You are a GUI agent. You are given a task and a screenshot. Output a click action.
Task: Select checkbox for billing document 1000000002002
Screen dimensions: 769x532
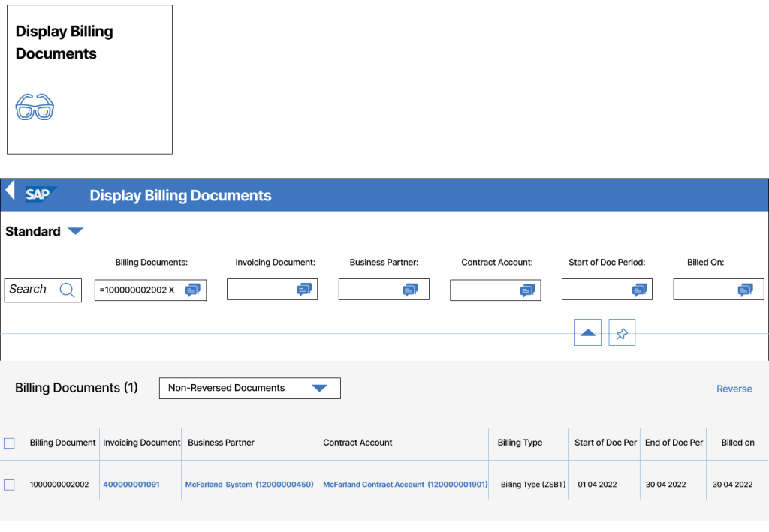tap(9, 484)
